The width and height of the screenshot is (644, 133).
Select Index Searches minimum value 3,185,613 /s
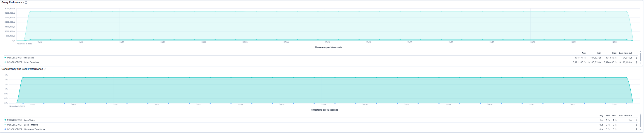[595, 62]
